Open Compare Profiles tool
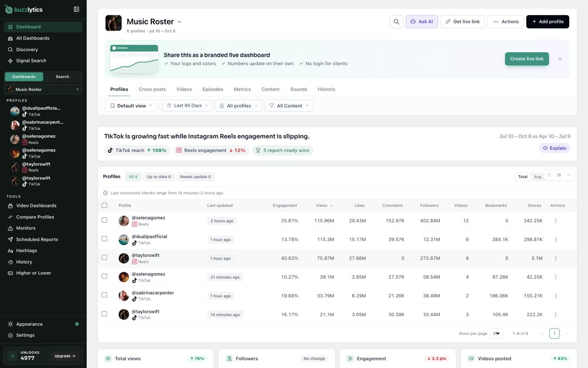This screenshot has height=368, width=588. (43, 217)
